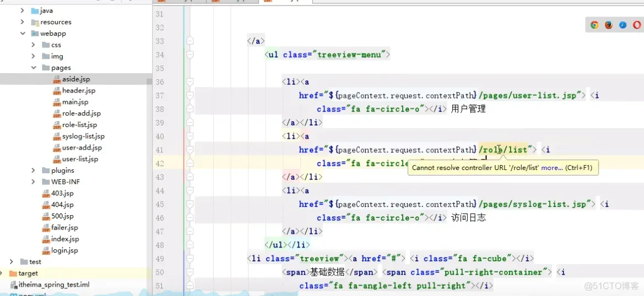This screenshot has height=296, width=644.
Task: Select the plugins folder row
Action: tap(76, 171)
